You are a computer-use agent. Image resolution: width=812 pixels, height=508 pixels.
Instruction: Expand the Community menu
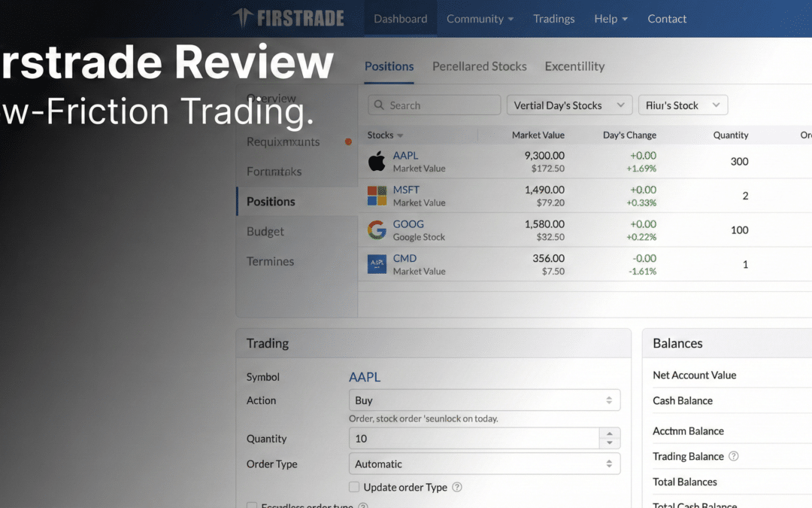pos(480,19)
